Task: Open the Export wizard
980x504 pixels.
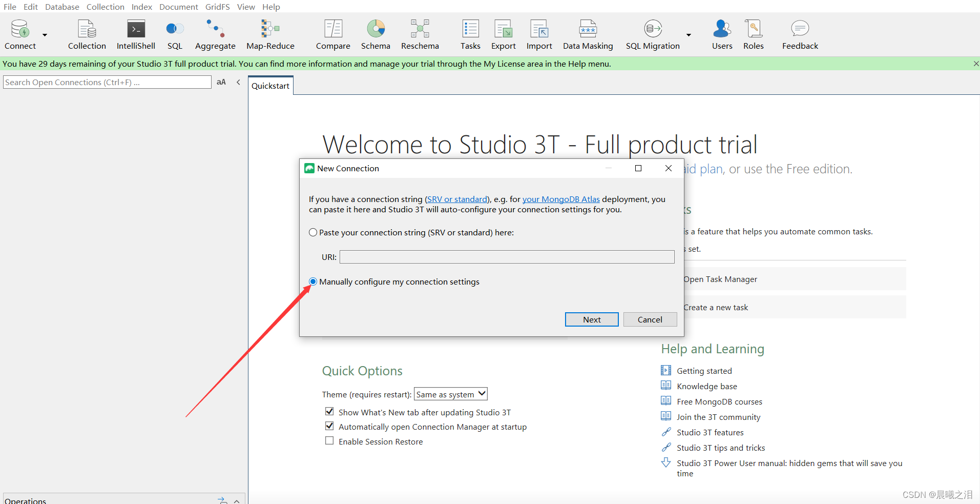Action: click(x=503, y=34)
